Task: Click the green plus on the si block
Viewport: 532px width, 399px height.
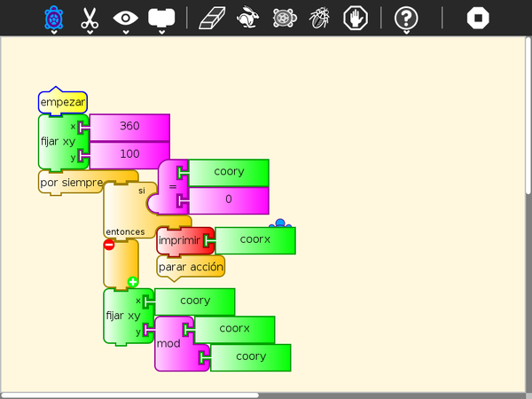Action: tap(133, 282)
